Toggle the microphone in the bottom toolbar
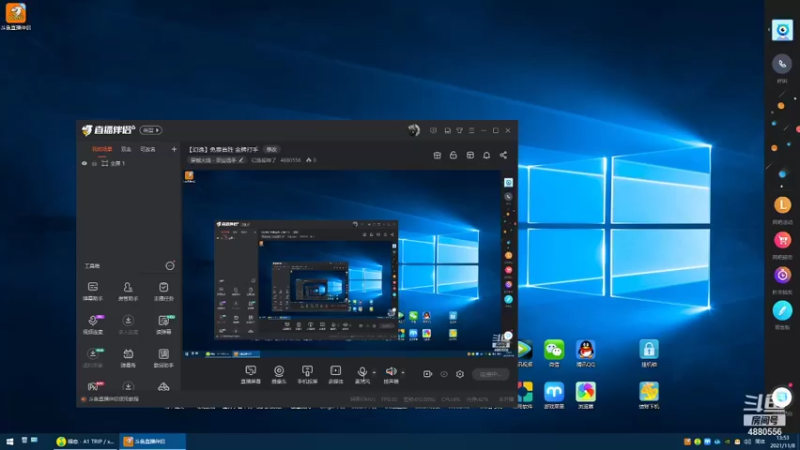This screenshot has height=450, width=800. pyautogui.click(x=362, y=374)
